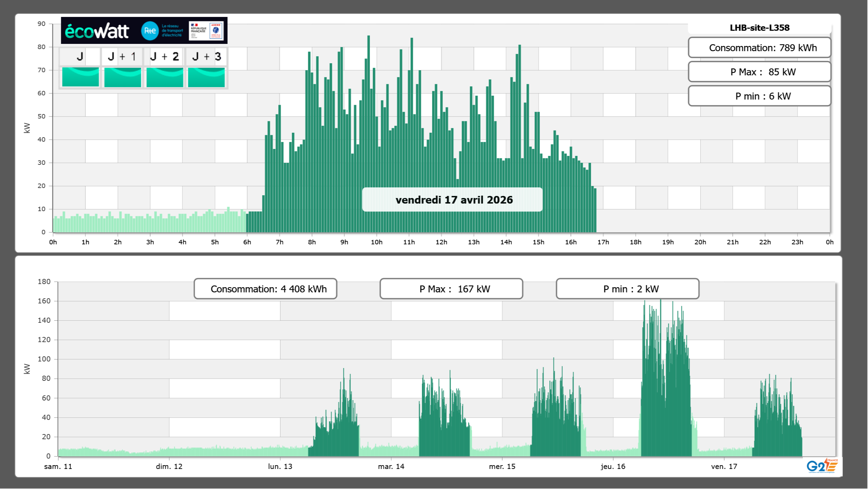The image size is (868, 489).
Task: Click the ADEME logo
Action: pos(216,31)
